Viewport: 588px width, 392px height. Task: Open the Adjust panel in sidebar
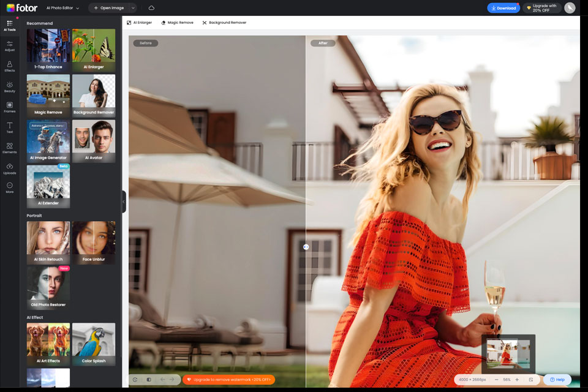point(10,46)
